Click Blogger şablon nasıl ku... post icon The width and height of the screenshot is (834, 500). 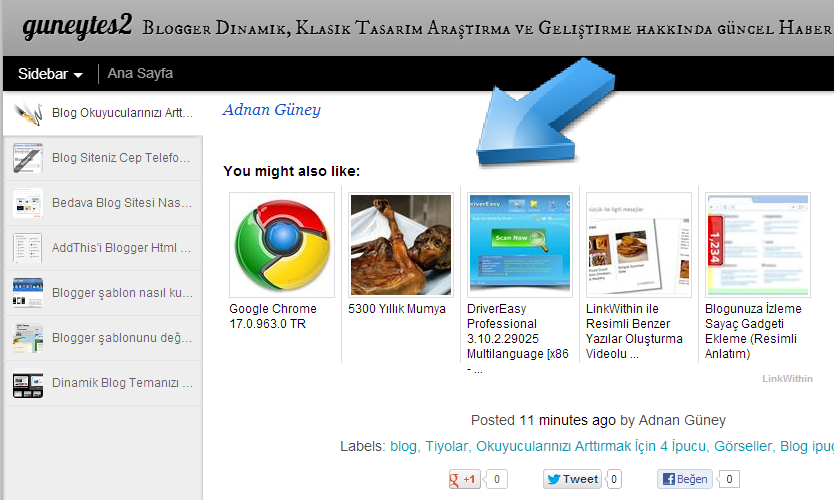click(x=28, y=293)
